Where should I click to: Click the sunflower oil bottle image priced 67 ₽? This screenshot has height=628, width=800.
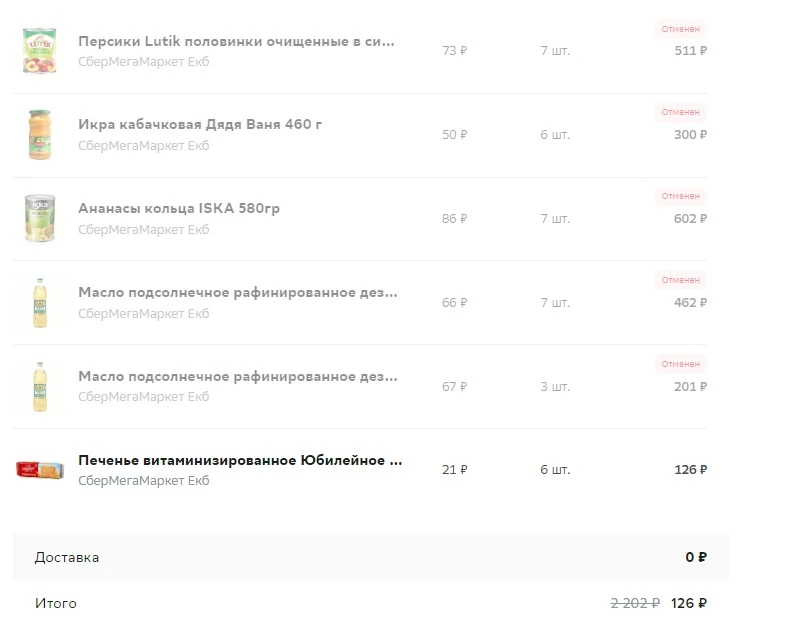click(x=40, y=387)
